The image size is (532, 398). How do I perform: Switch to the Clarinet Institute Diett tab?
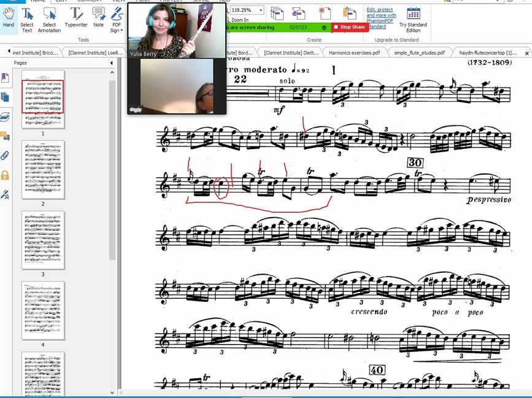pyautogui.click(x=291, y=53)
